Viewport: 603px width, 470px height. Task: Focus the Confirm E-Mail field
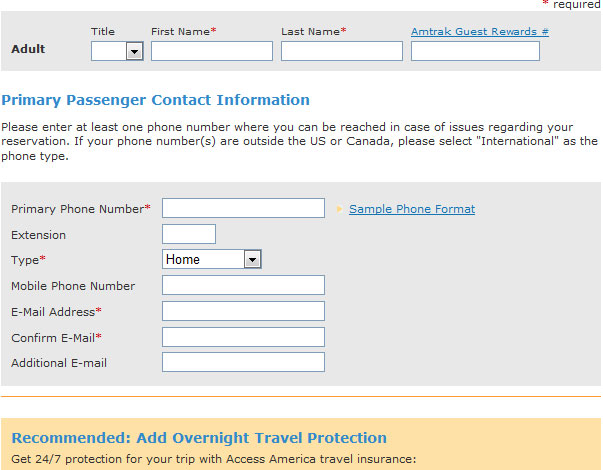243,337
